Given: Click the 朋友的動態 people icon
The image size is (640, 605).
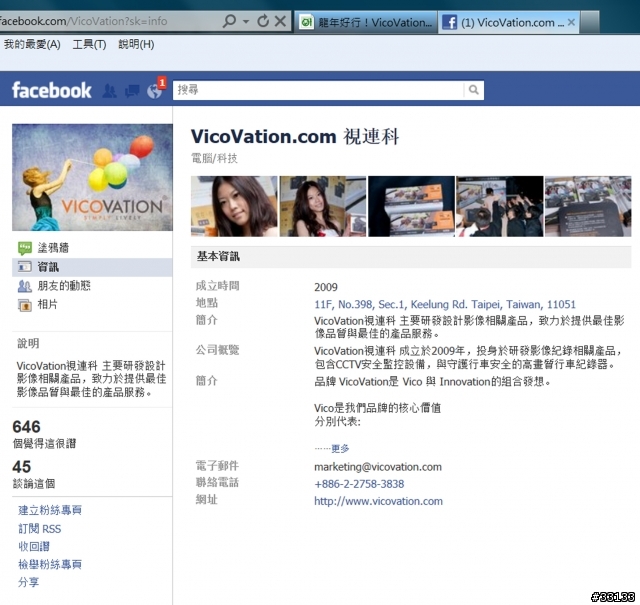Looking at the screenshot, I should tap(24, 286).
